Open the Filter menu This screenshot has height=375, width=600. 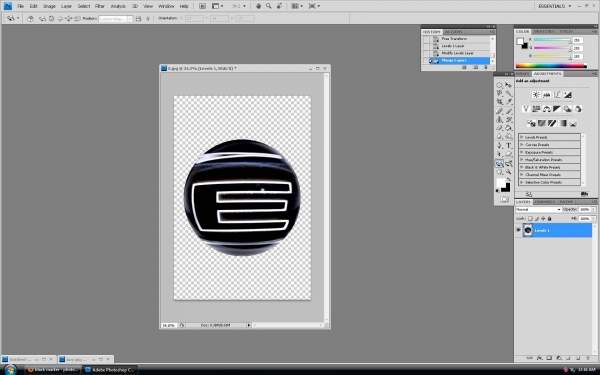point(100,6)
